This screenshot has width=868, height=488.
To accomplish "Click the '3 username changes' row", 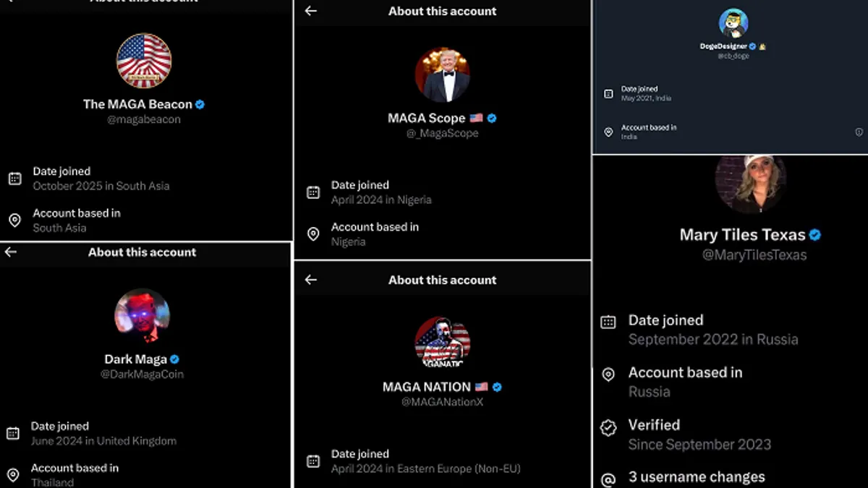I will [696, 477].
